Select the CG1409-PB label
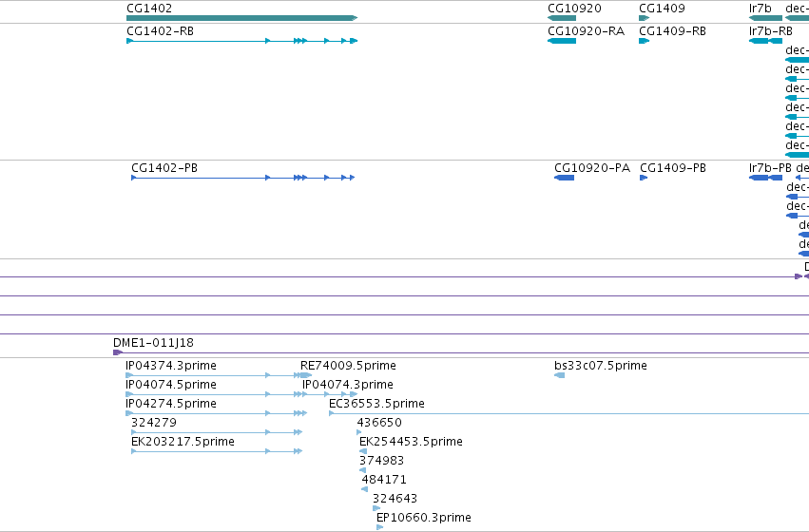This screenshot has width=809, height=532. (x=673, y=168)
